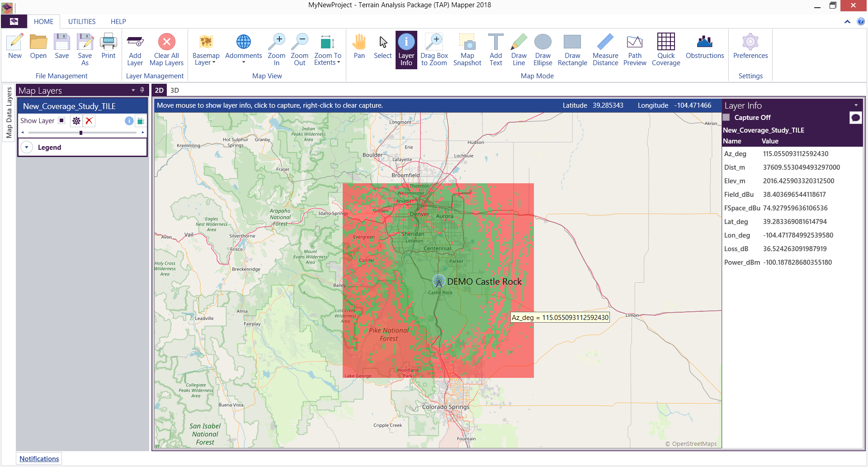Pin the Map Layers panel
This screenshot has width=868, height=467.
point(142,90)
